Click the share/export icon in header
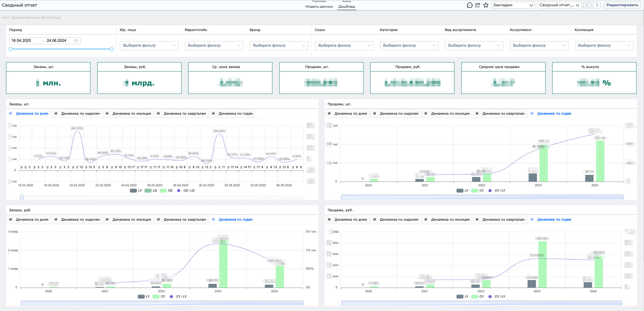644x311 pixels. point(478,5)
